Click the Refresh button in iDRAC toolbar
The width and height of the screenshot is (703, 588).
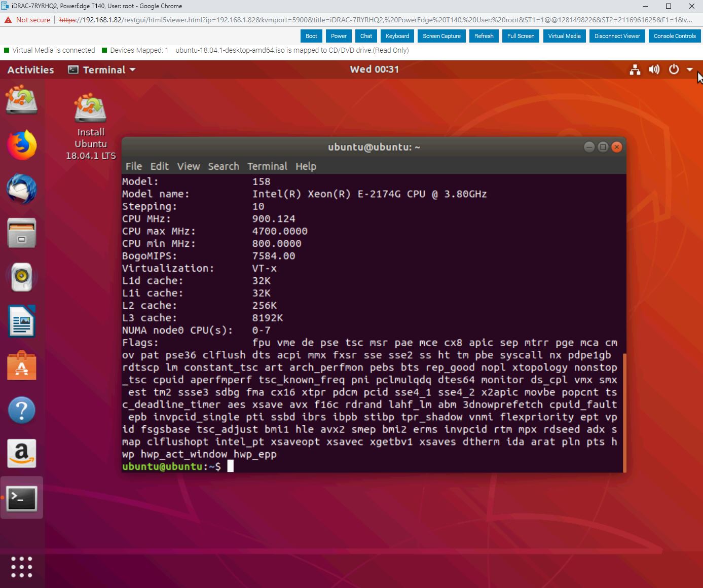click(484, 36)
